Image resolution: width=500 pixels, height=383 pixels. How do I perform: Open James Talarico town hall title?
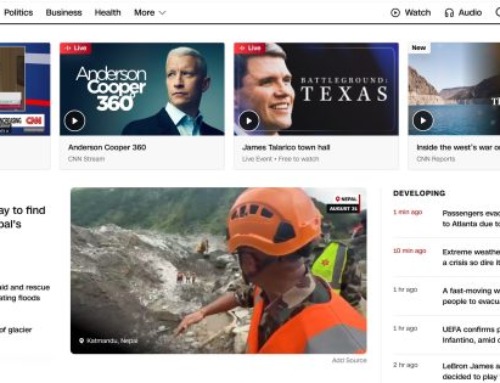point(286,147)
